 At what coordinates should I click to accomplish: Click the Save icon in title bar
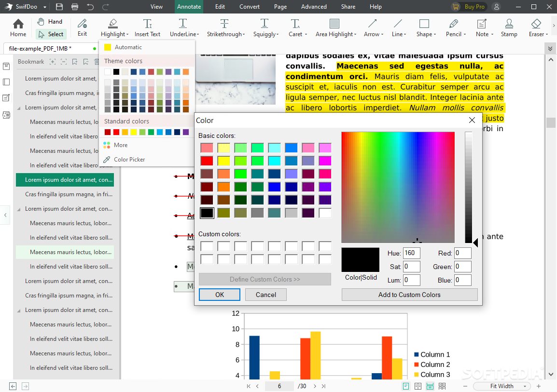tap(59, 6)
